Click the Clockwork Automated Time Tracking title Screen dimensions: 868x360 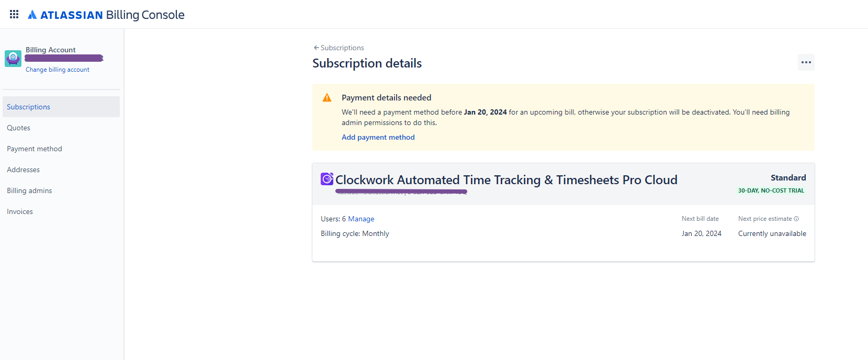(506, 179)
